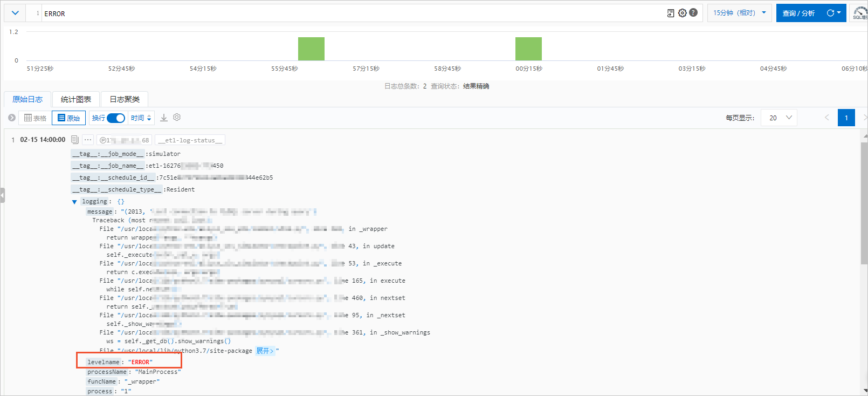Image resolution: width=868 pixels, height=396 pixels.
Task: Go to previous results page arrow
Action: coord(827,118)
